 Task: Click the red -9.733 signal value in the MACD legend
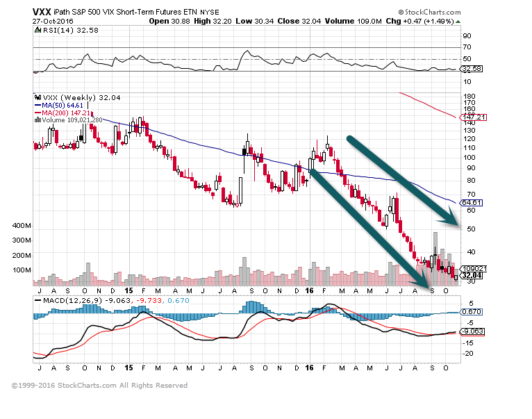(x=149, y=301)
